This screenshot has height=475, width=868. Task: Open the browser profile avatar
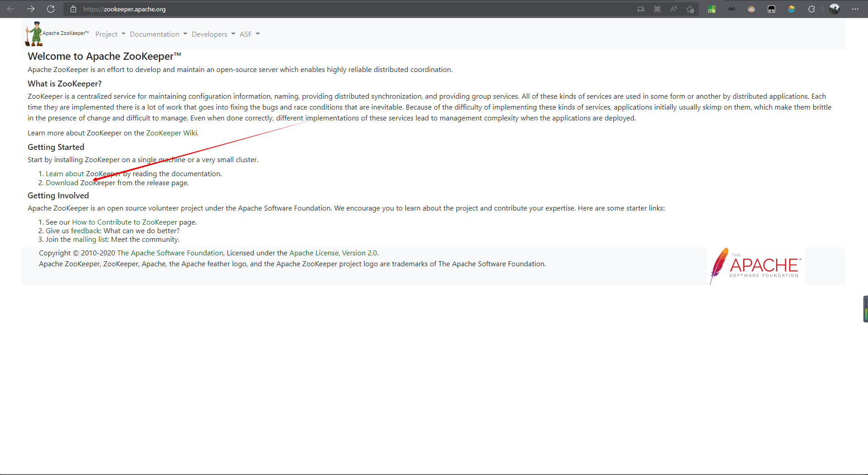(x=834, y=9)
